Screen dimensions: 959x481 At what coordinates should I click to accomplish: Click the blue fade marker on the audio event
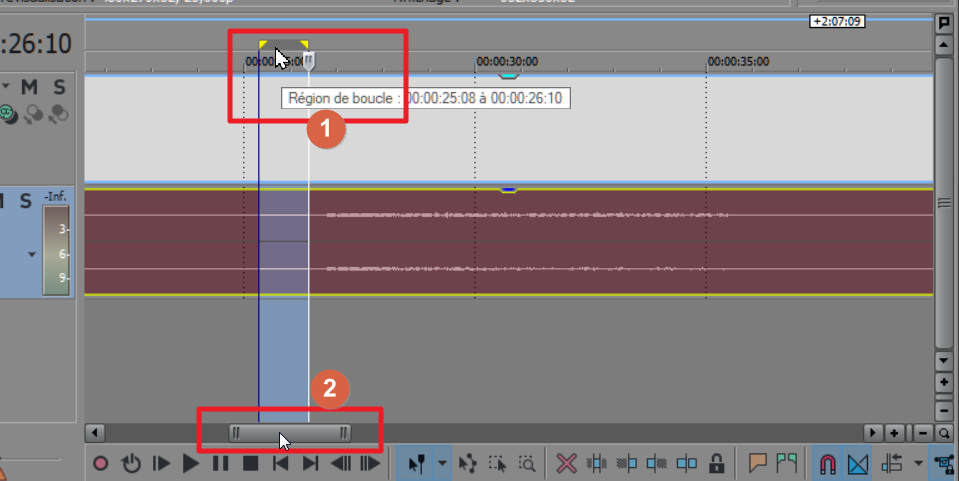click(x=508, y=190)
